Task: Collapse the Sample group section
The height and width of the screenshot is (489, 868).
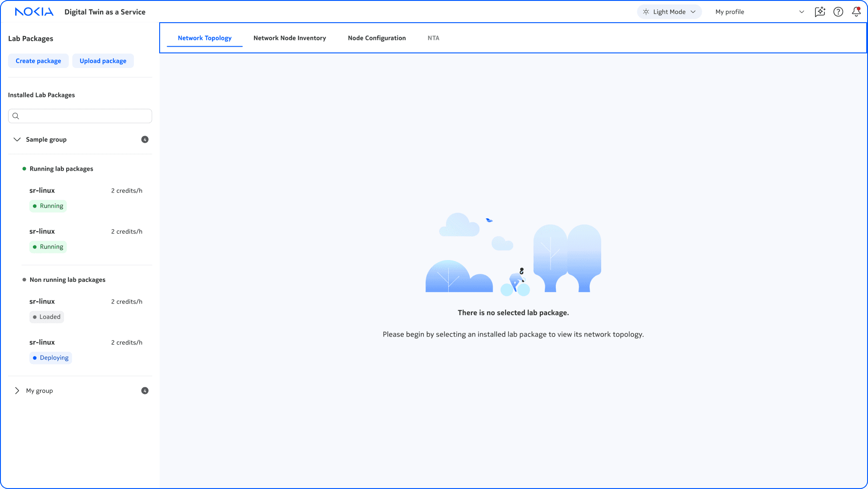Action: (x=17, y=140)
